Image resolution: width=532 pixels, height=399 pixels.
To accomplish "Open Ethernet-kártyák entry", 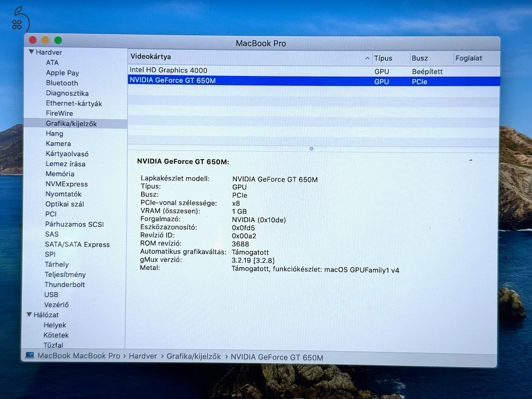I will click(74, 103).
